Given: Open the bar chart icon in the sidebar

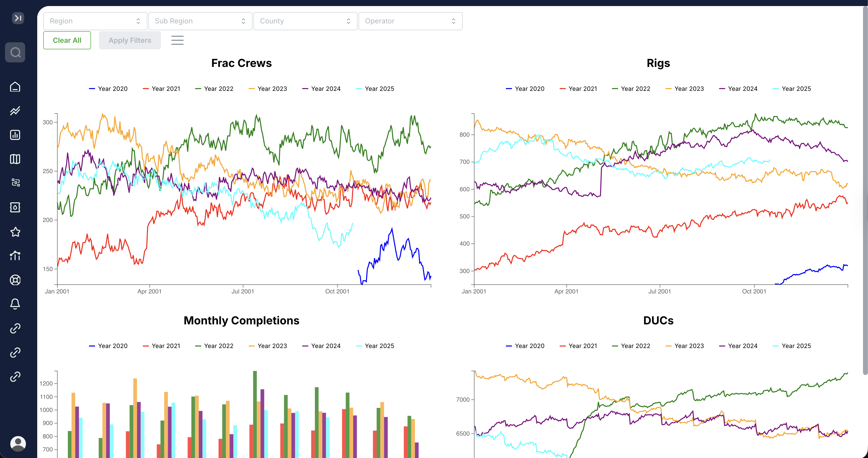Looking at the screenshot, I should tap(15, 135).
